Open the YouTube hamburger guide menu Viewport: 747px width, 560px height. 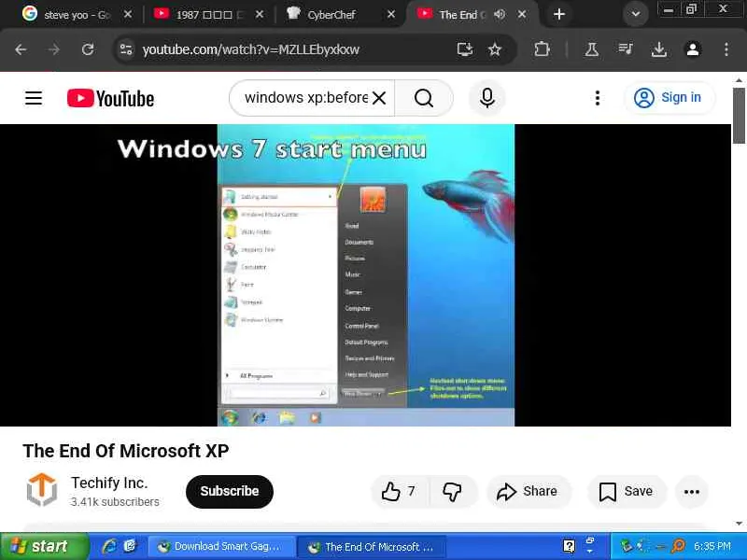34,99
